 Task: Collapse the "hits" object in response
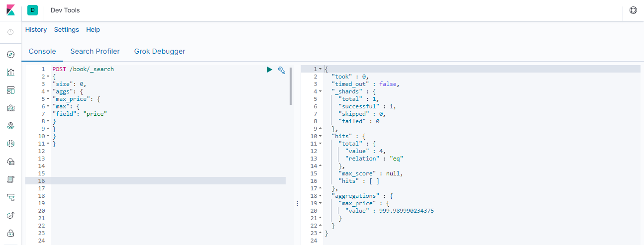[x=320, y=136]
